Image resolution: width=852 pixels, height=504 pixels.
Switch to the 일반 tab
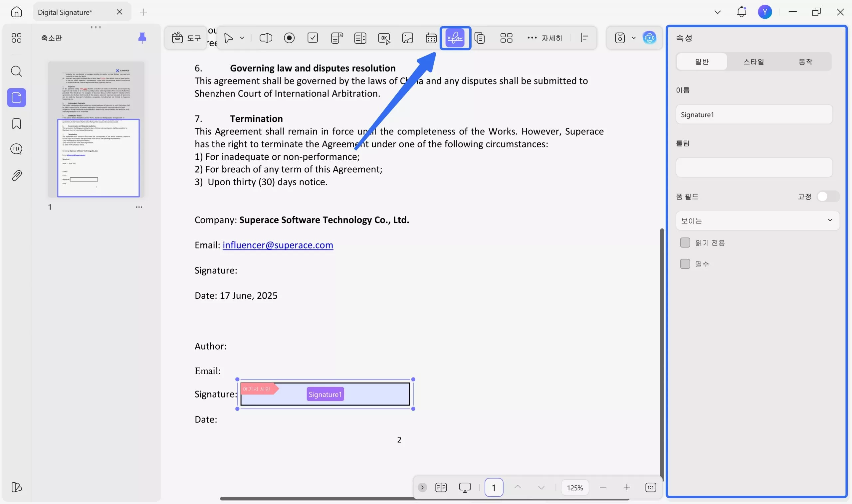[x=702, y=62]
